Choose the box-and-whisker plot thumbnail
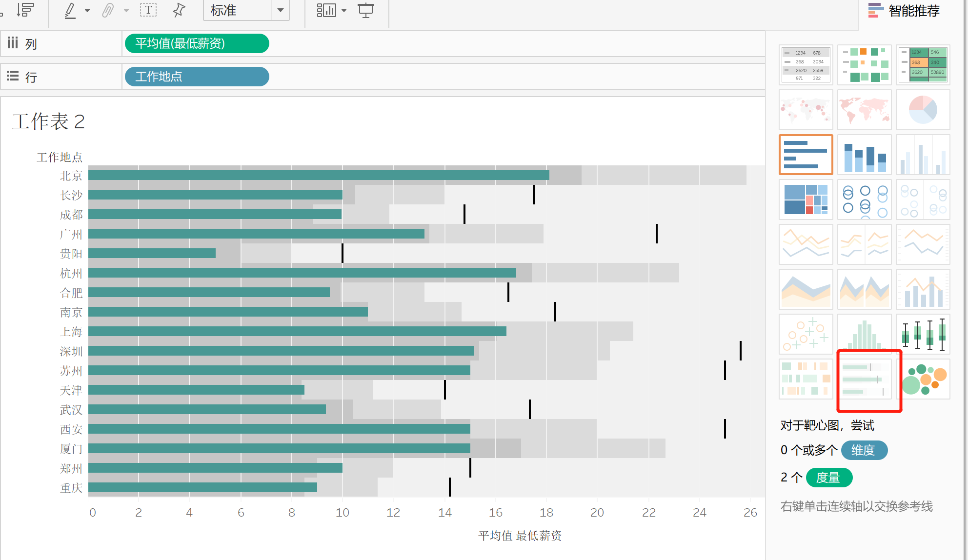This screenshot has width=968, height=560. tap(923, 334)
